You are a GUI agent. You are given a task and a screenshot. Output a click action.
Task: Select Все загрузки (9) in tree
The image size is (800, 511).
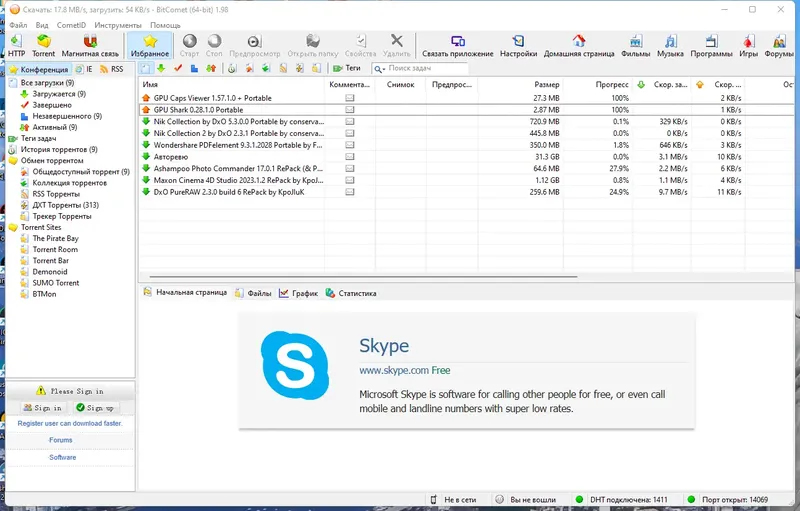tap(47, 83)
